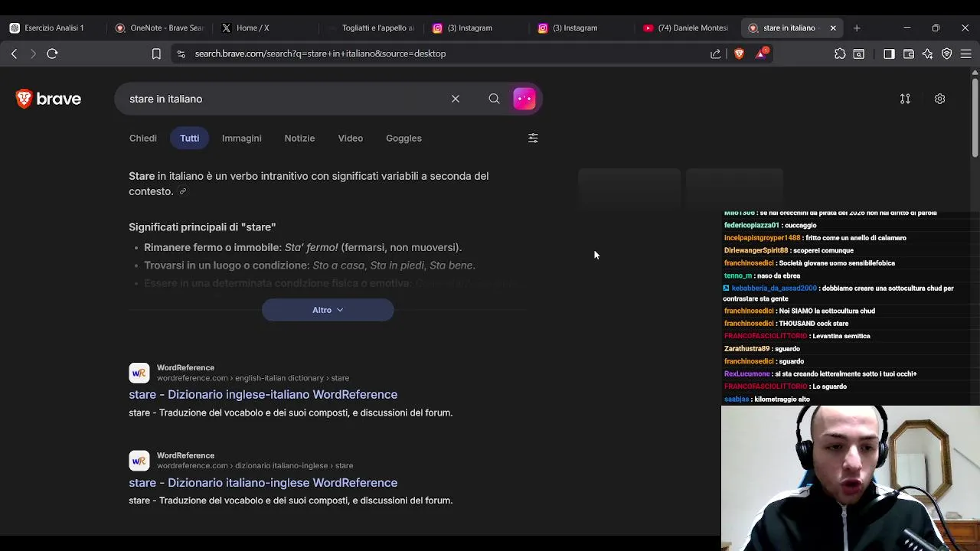The height and width of the screenshot is (551, 980).
Task: Open Dizionario inglese-italiano WordReference result
Action: point(263,395)
